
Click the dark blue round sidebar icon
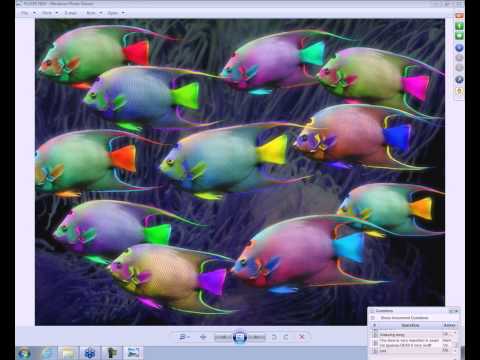coord(459,79)
